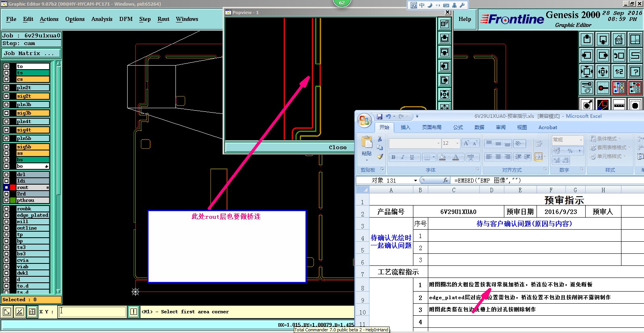Click the Home view house icon
Viewport: 644px width, 333px height.
[619, 39]
